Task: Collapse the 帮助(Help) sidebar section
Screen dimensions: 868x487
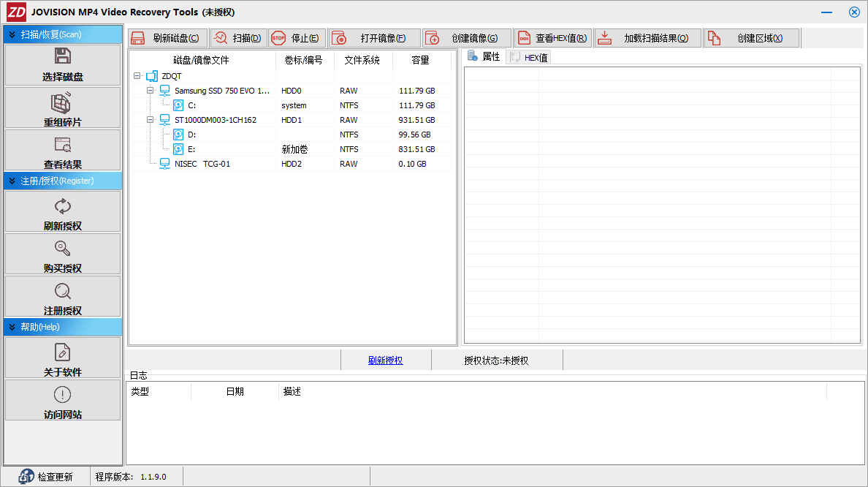Action: pyautogui.click(x=12, y=327)
